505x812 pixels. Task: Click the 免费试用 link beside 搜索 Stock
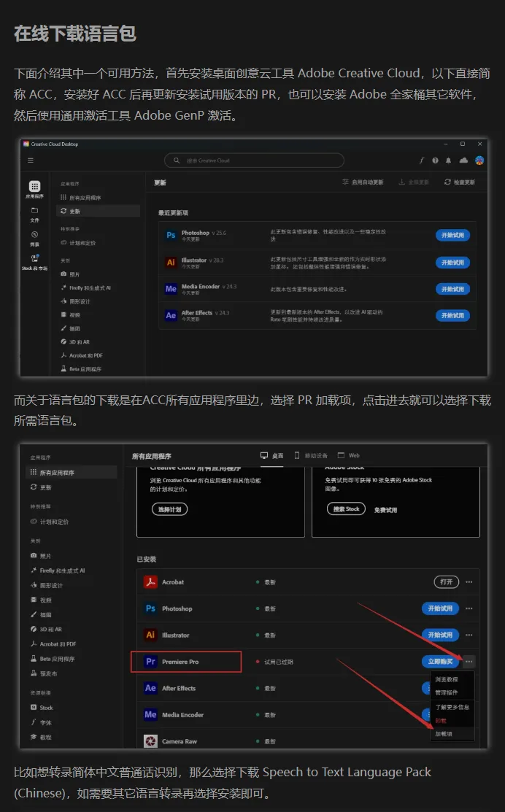[386, 510]
